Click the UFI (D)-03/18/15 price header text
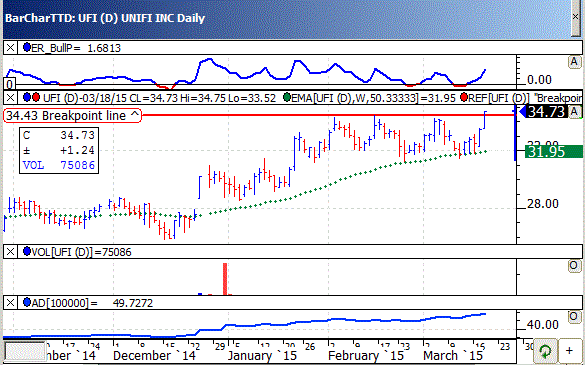This screenshot has width=585, height=365. (160, 98)
